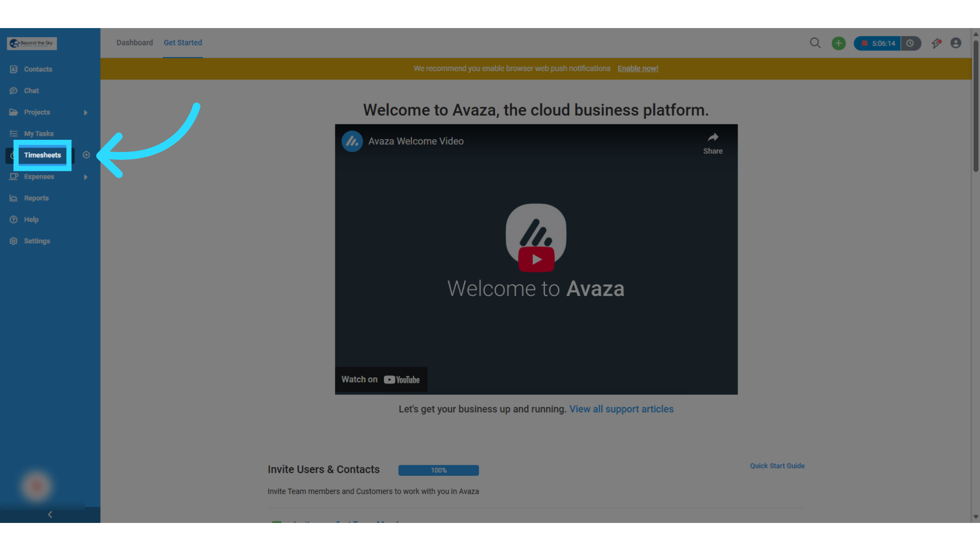Open the user account icon
The width and height of the screenshot is (980, 551).
956,43
